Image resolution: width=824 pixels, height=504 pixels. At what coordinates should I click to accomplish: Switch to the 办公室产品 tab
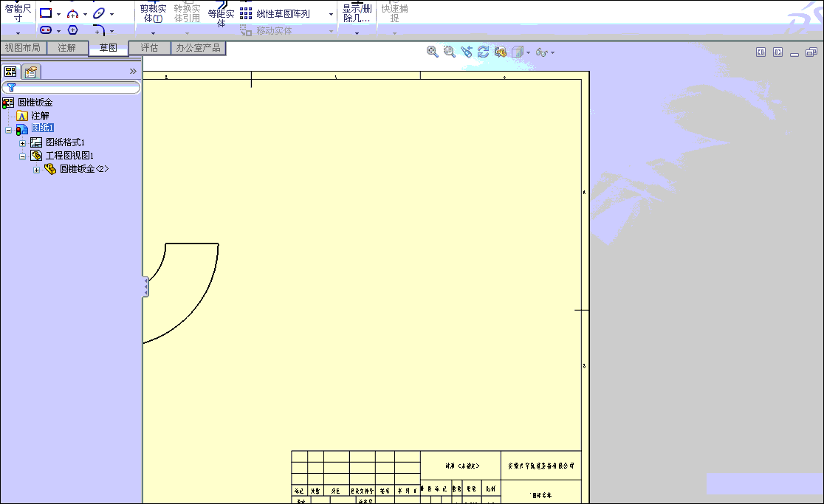198,48
